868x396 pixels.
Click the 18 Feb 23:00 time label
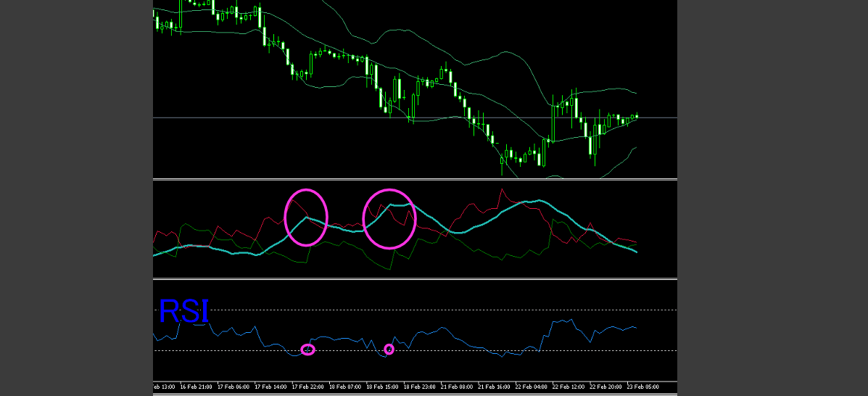point(419,387)
